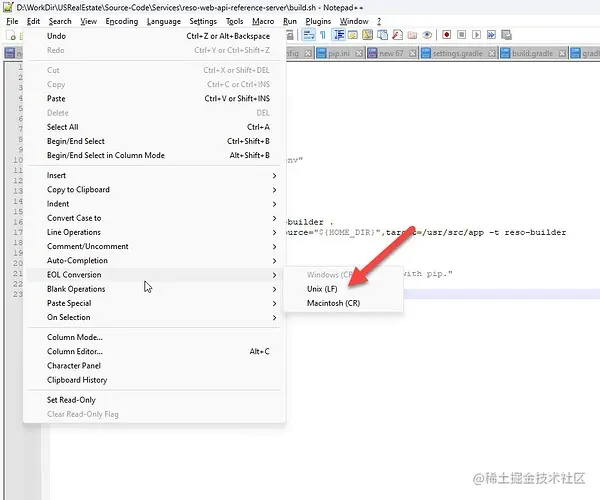Viewport: 600px width, 500px height.
Task: Switch to the settings.gradle tab
Action: [x=458, y=54]
